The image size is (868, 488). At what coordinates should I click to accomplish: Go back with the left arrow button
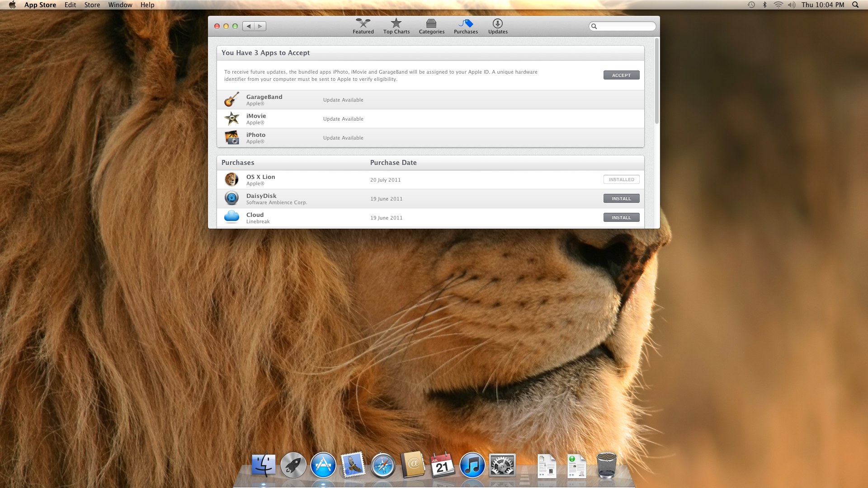[x=248, y=26]
